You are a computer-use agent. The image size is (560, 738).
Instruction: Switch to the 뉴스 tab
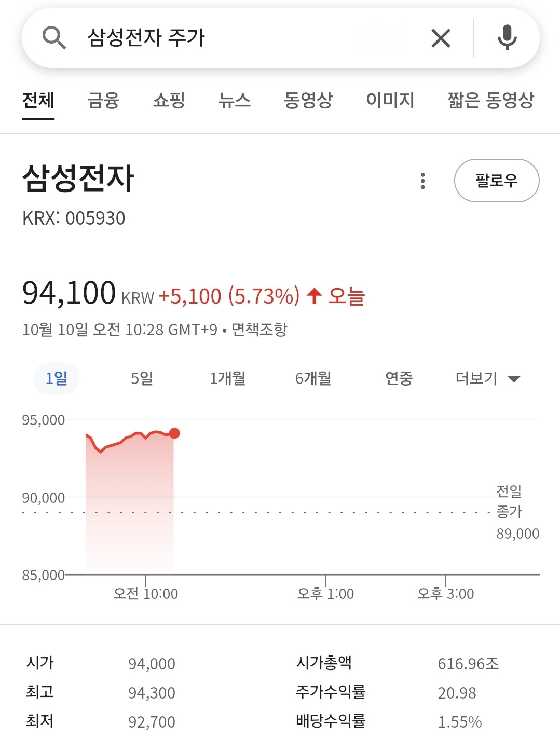(235, 100)
